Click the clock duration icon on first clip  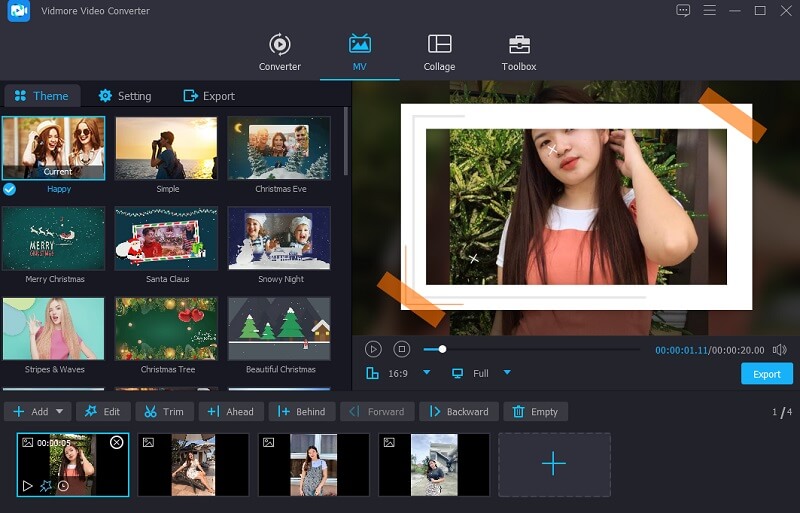[x=63, y=486]
